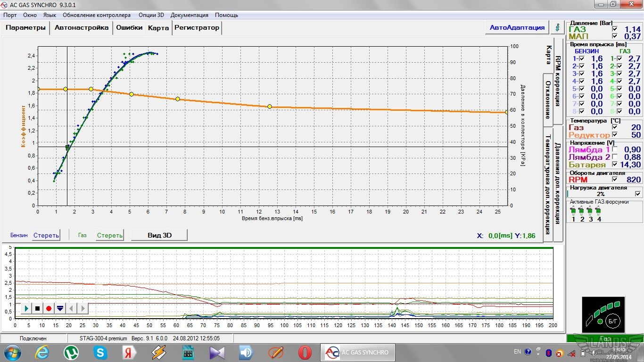
Task: Switch to the Автонастройка tab
Action: (82, 28)
